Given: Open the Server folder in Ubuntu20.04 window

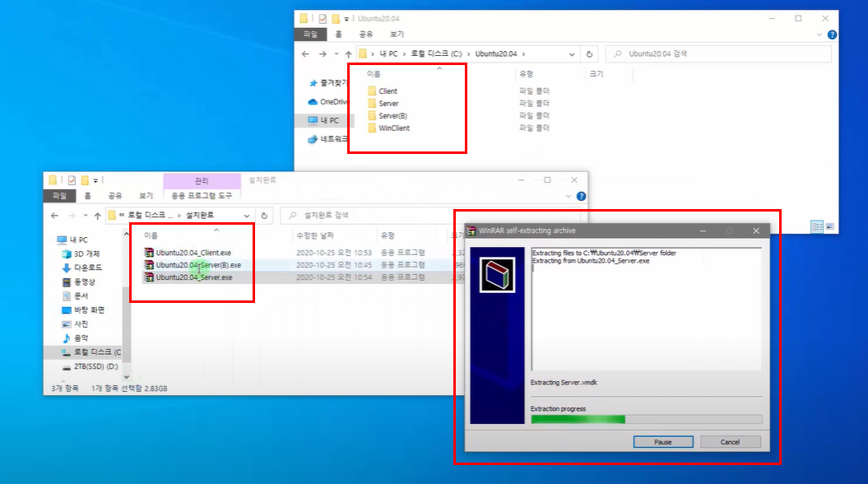Looking at the screenshot, I should (x=388, y=104).
